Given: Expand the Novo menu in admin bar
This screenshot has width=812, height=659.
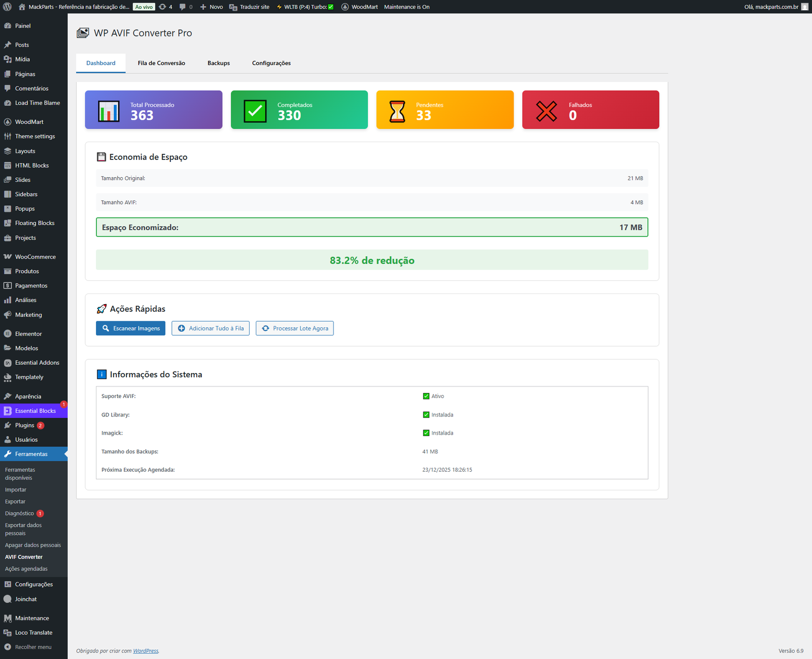Looking at the screenshot, I should (x=212, y=7).
